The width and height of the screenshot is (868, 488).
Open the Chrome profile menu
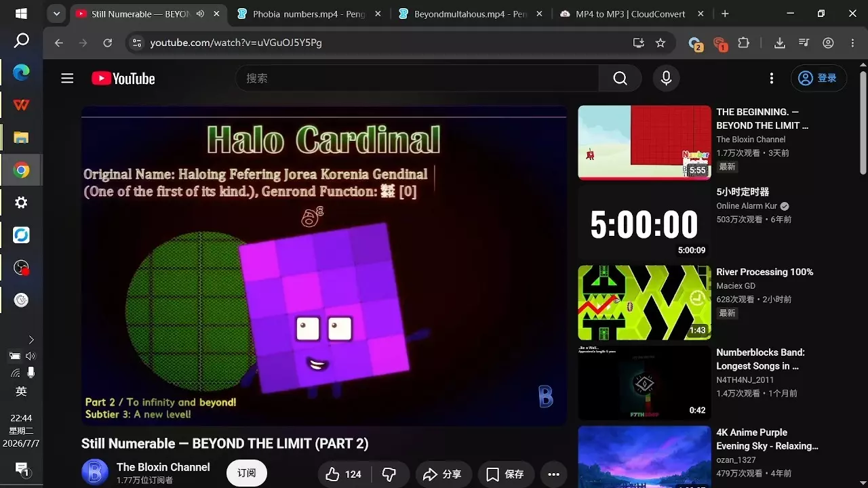pyautogui.click(x=828, y=43)
